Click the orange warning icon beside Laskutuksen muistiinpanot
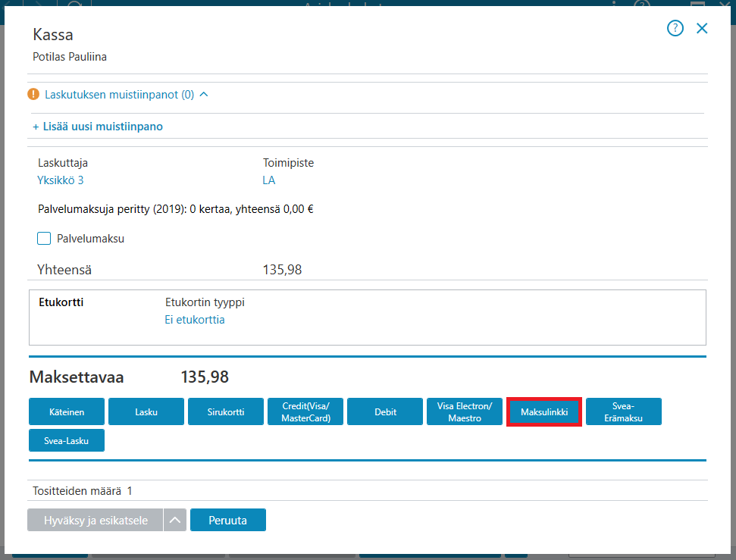 click(33, 95)
